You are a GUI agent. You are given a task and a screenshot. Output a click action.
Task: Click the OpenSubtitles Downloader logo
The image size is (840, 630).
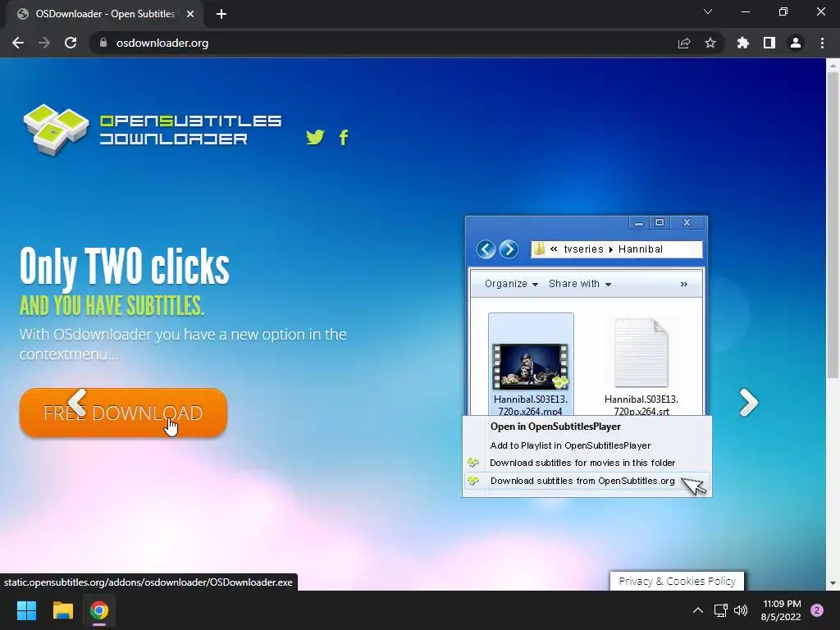coord(152,130)
